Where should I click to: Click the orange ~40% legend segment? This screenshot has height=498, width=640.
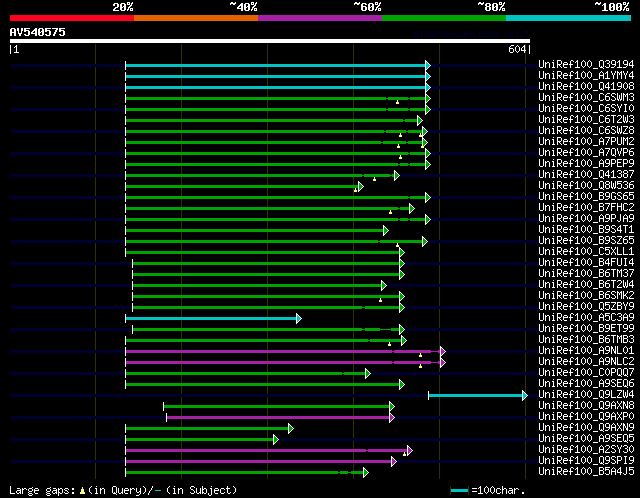click(x=196, y=18)
